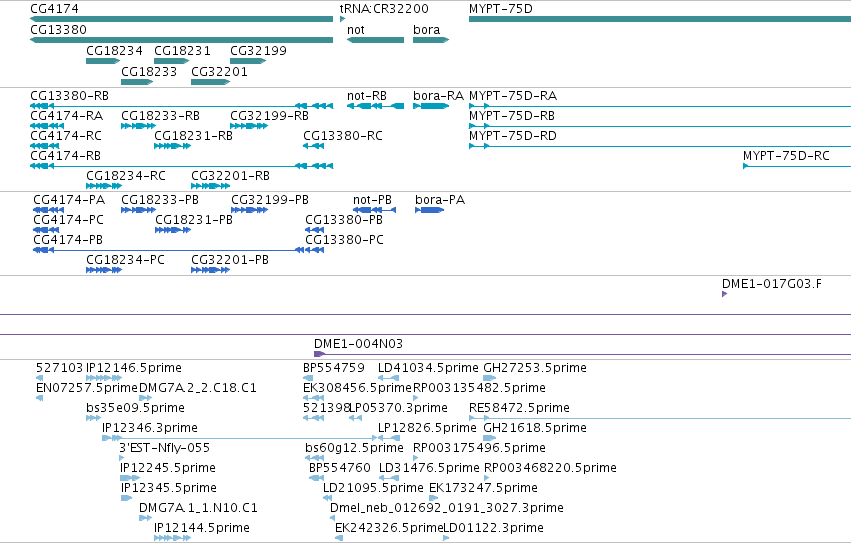Click the IP12345.5prime EST glyph
This screenshot has height=543, width=851.
126,499
